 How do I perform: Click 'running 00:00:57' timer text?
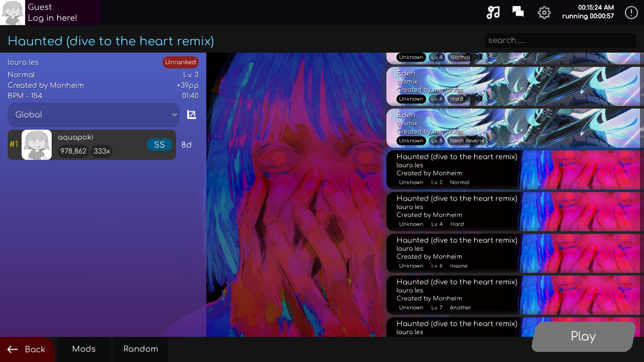588,16
